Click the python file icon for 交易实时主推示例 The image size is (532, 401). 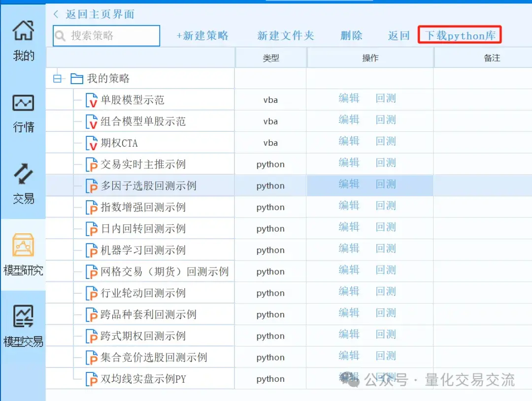click(x=92, y=164)
